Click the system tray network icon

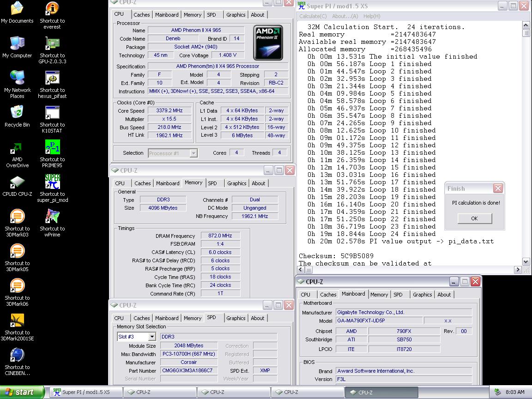(497, 392)
